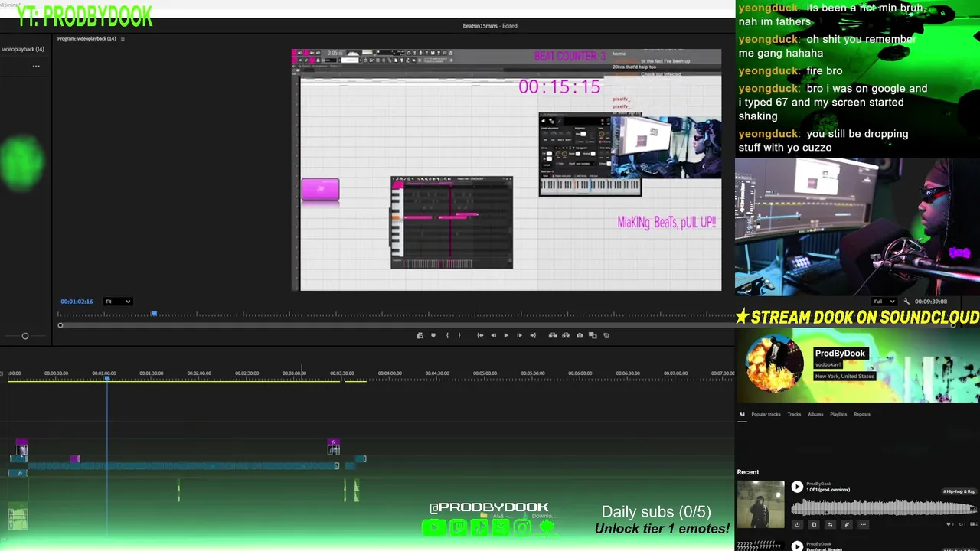Click the Extract button in transport bar

tap(566, 335)
